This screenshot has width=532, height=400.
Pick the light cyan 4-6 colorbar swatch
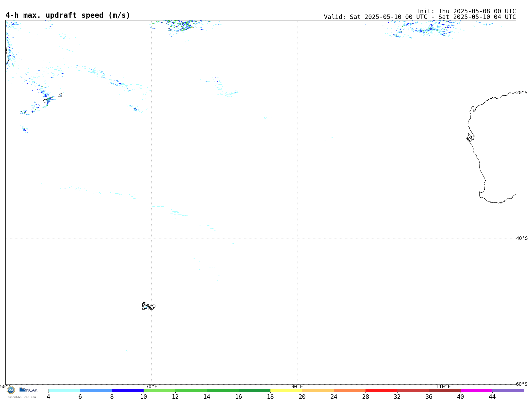(x=64, y=391)
